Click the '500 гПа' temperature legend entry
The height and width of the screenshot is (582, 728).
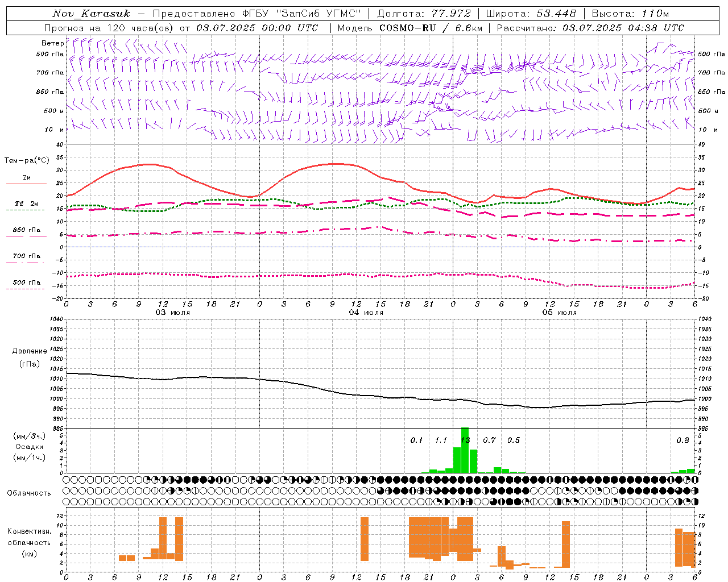tap(26, 282)
